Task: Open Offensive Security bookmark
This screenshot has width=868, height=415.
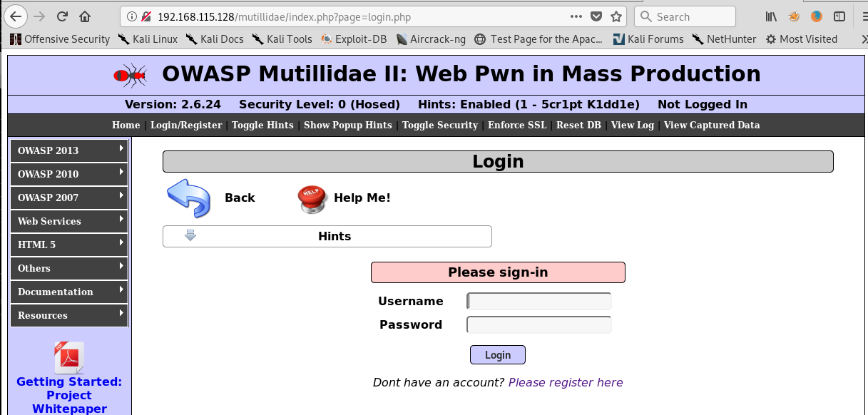Action: 60,39
